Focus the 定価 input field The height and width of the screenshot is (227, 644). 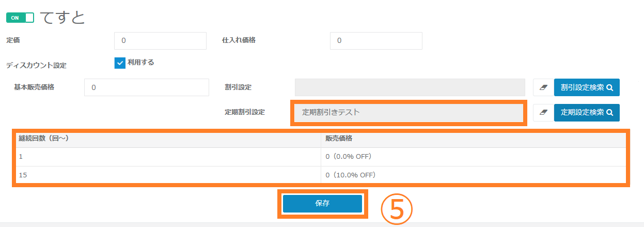tap(160, 40)
